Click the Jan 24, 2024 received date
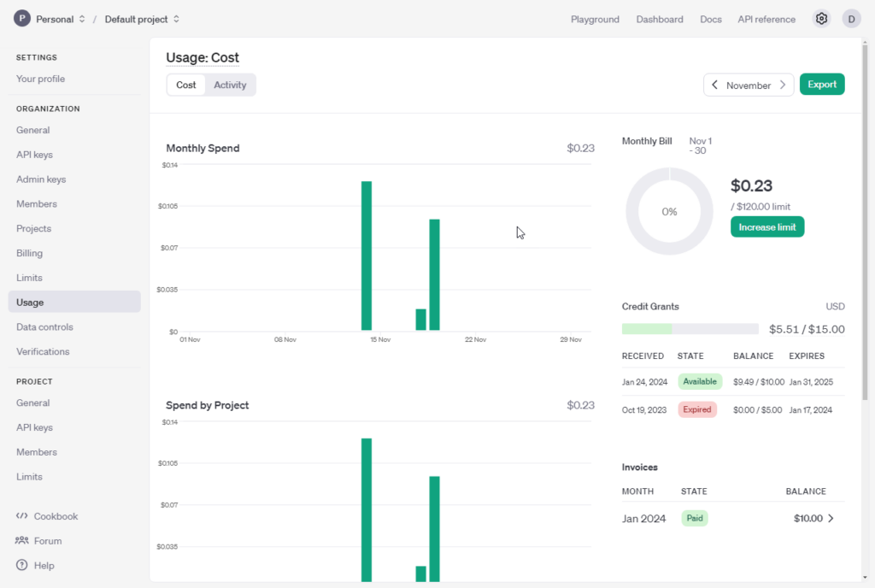The width and height of the screenshot is (875, 588). pos(644,382)
